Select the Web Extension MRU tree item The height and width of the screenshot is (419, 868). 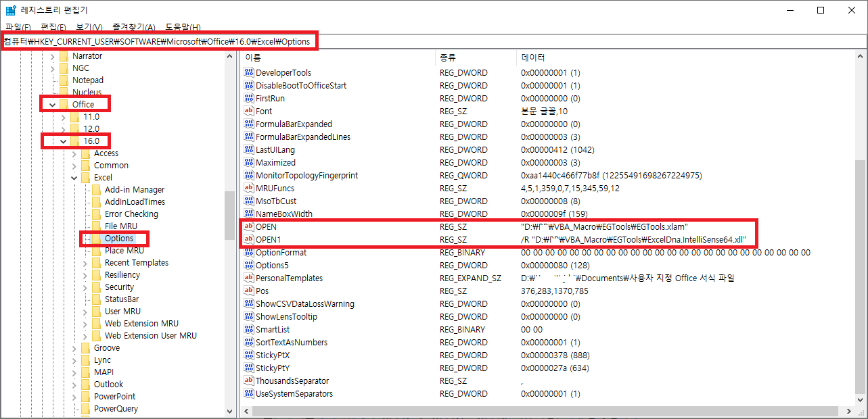coord(141,324)
